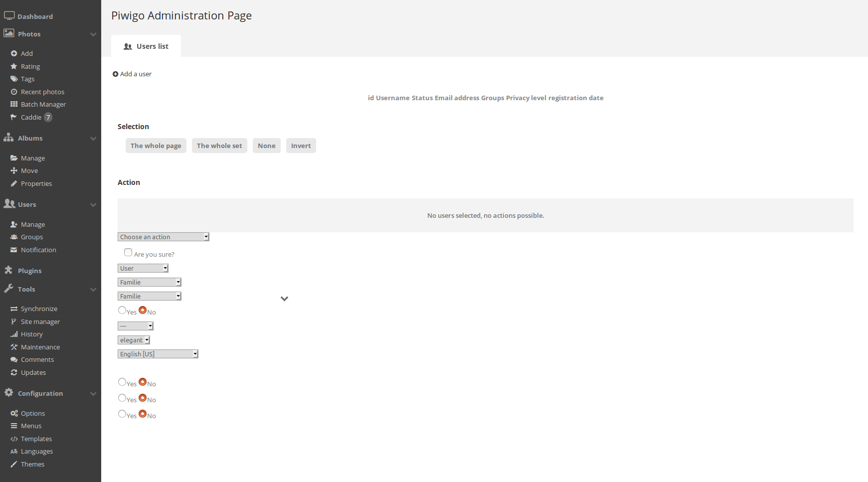Click the Options cogs icon
The image size is (868, 482).
14,413
